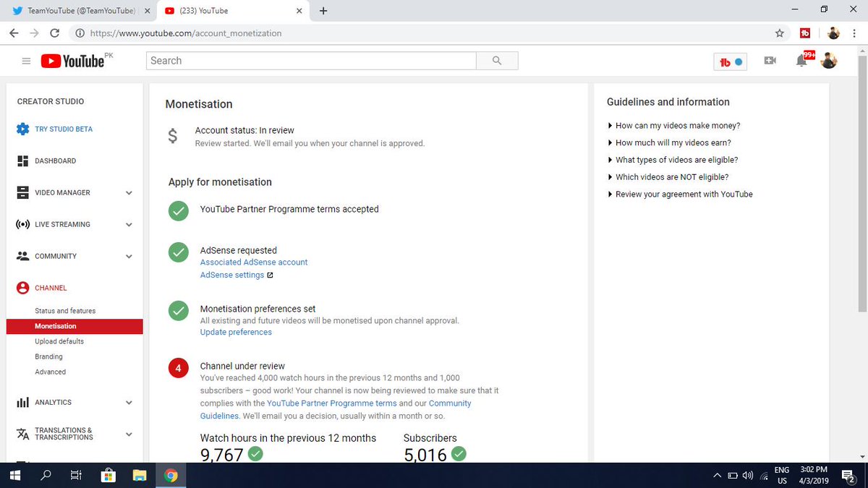This screenshot has width=868, height=488.
Task: Expand the Community section
Action: click(129, 257)
